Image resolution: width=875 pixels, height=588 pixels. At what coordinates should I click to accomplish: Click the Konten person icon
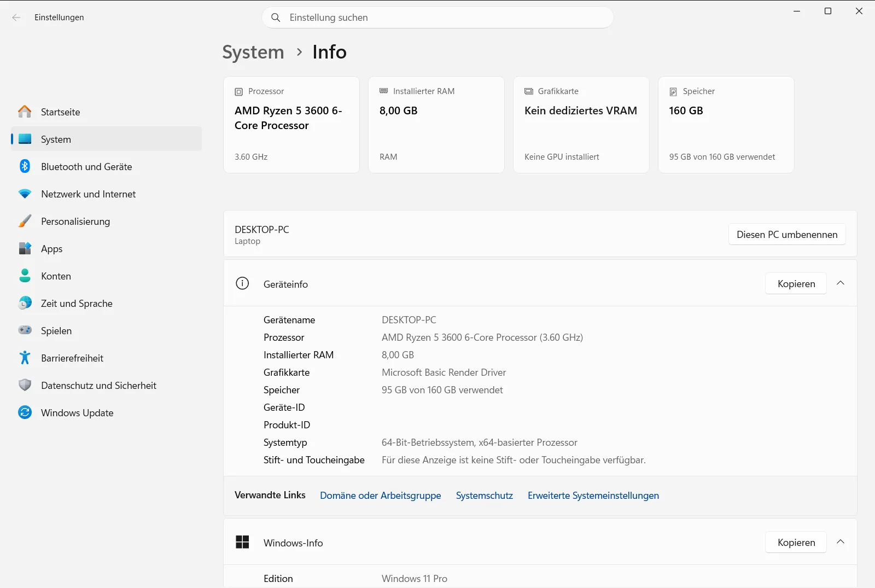(x=25, y=276)
